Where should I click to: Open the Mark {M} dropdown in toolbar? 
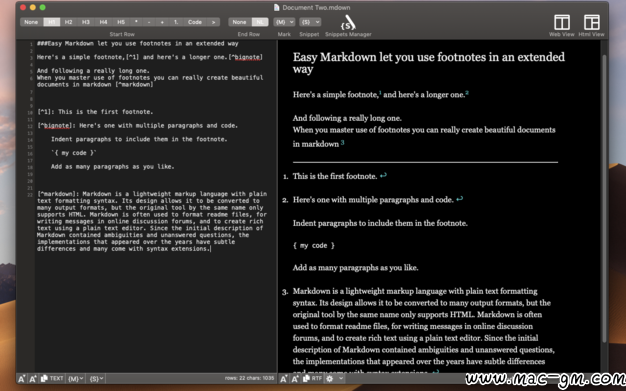[284, 22]
